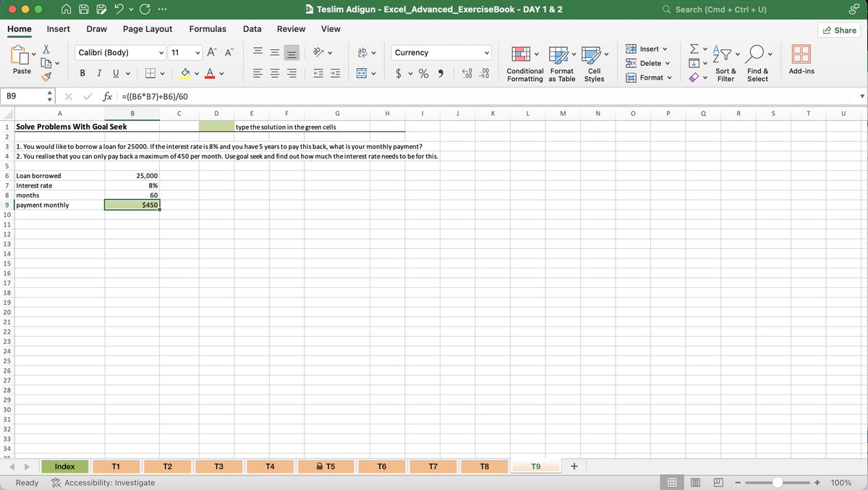Toggle Middle Align vertical alignment
Viewport: 868px width, 490px height.
(275, 52)
